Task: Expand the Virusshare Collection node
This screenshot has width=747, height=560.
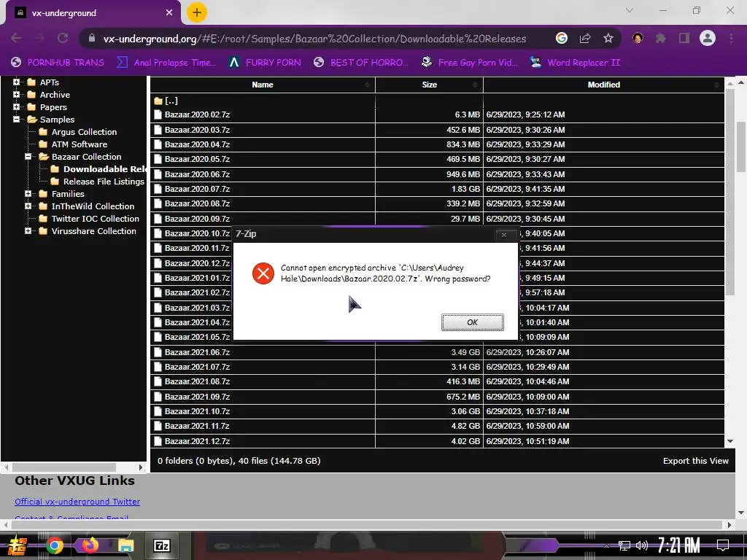Action: click(28, 230)
